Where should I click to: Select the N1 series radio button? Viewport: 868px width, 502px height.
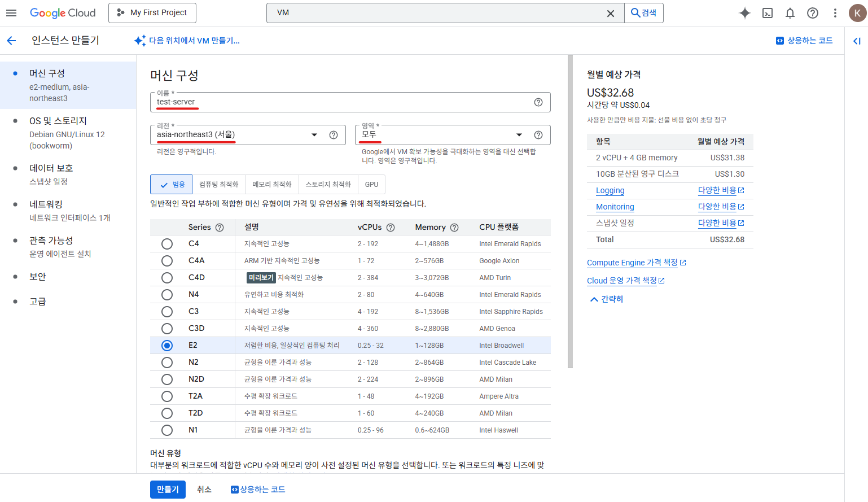[x=167, y=430]
